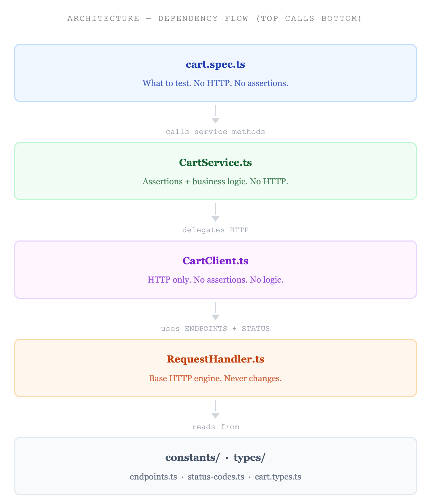Click arrow above 'uses ENDPOINTS + STATUS'

pyautogui.click(x=215, y=311)
